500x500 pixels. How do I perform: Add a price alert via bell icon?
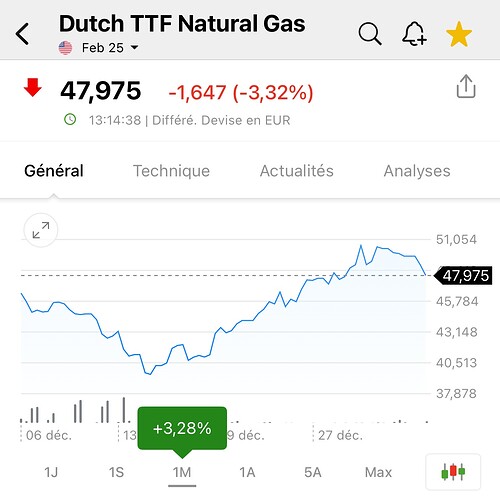tap(414, 34)
